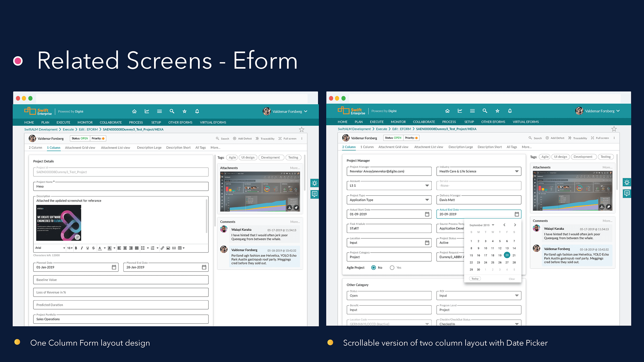The width and height of the screenshot is (644, 362).
Task: Download the attachment in right screen panel
Action: 602,207
